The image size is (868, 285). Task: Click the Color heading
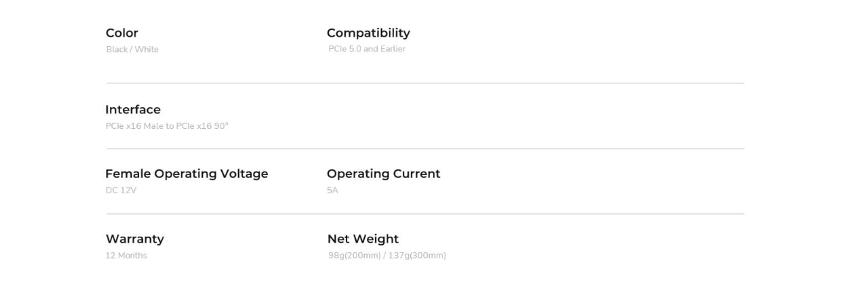[122, 33]
